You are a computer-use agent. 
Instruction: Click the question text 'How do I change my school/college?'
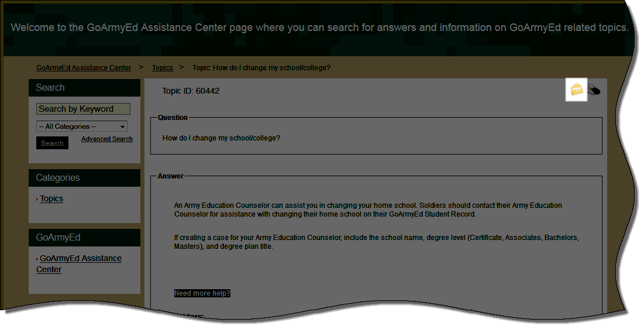point(221,138)
